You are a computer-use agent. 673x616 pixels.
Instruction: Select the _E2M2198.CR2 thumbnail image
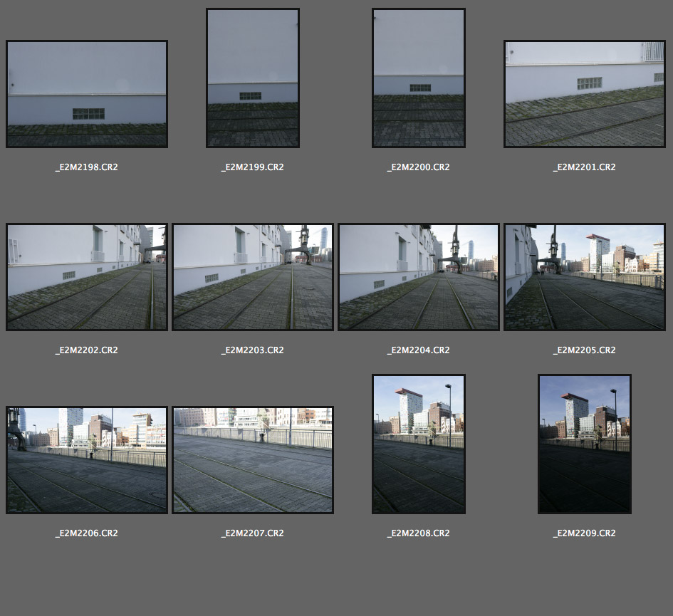87,94
